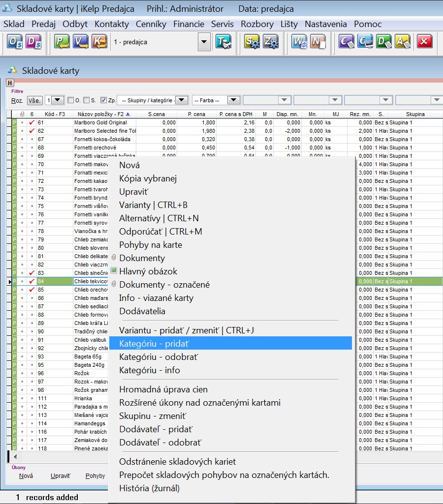Enable the 'O.' filter checkbox
The height and width of the screenshot is (504, 443).
click(x=70, y=100)
